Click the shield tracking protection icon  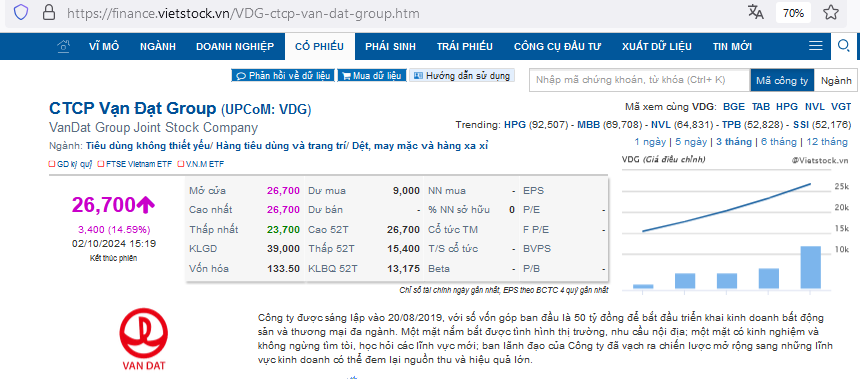(21, 13)
